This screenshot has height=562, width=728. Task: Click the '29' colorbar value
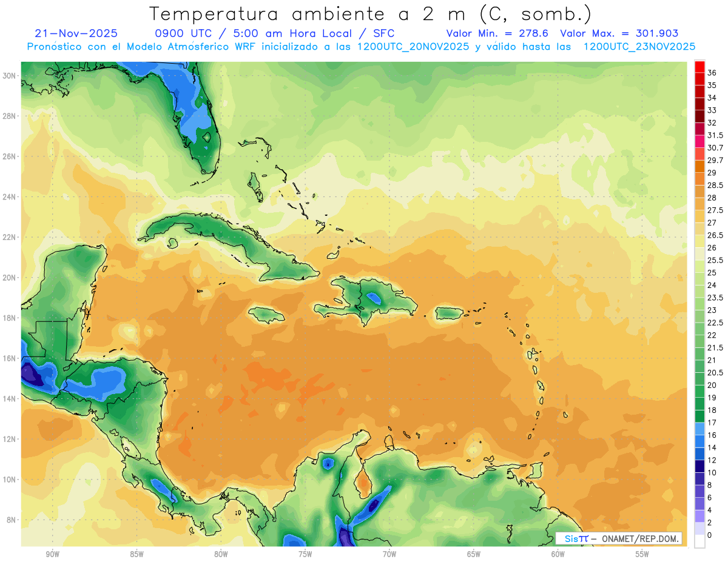click(x=712, y=173)
